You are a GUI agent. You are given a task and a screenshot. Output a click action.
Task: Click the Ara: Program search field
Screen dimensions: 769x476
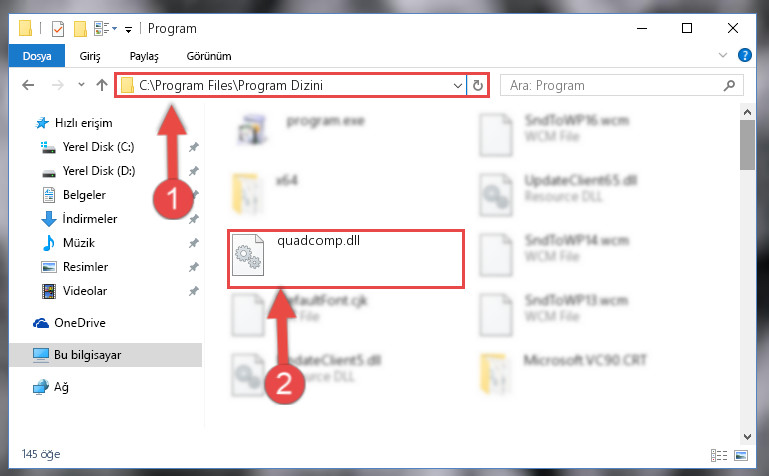click(615, 85)
